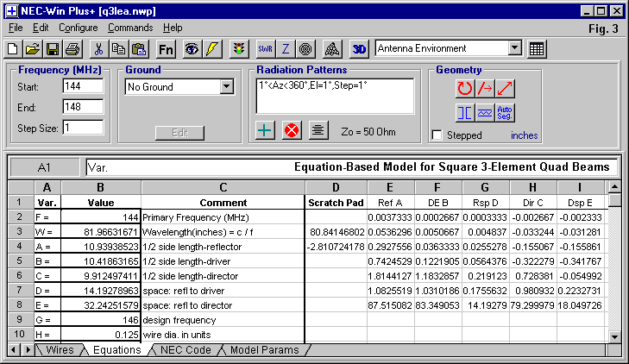The height and width of the screenshot is (364, 629).
Task: Add a radiation pattern with plus icon
Action: (266, 130)
